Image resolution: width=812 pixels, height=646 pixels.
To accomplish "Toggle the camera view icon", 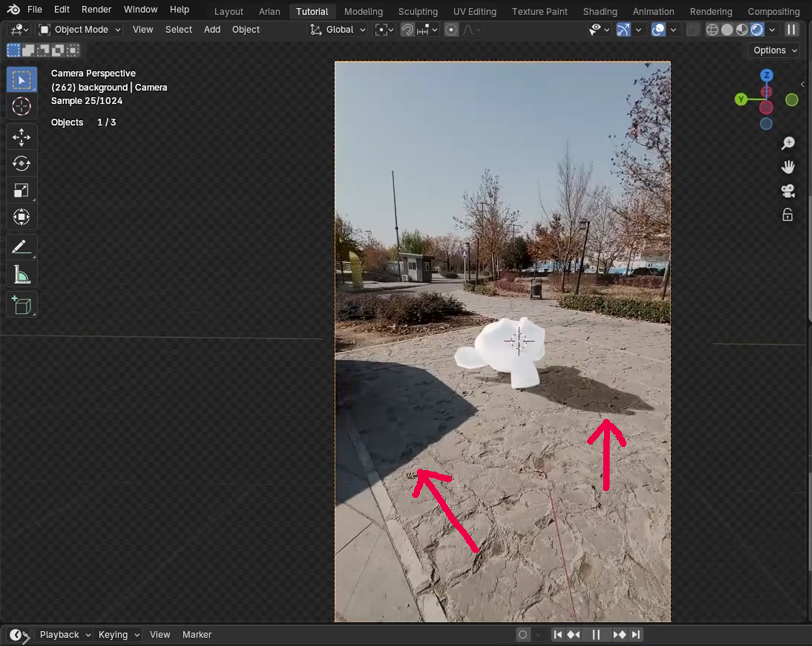I will (x=788, y=191).
